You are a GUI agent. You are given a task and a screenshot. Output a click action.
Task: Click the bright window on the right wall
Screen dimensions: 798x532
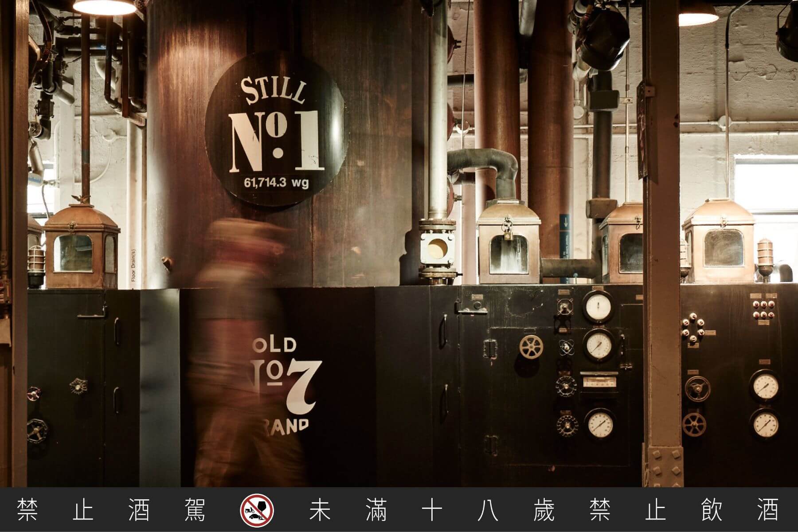[x=766, y=186]
